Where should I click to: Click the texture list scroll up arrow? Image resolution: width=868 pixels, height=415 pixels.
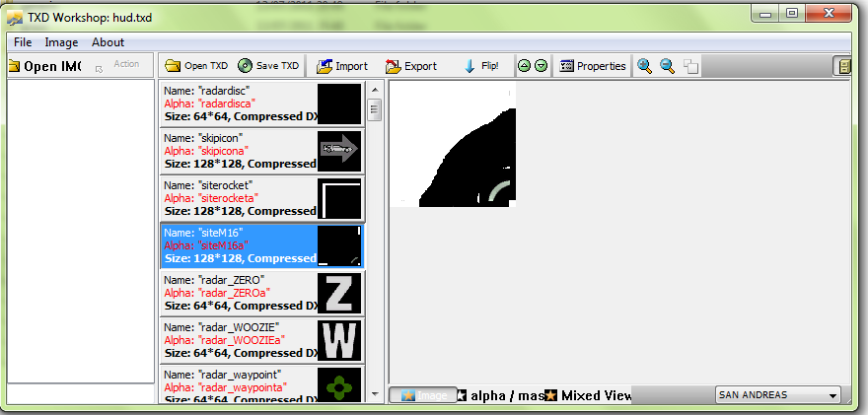click(375, 90)
